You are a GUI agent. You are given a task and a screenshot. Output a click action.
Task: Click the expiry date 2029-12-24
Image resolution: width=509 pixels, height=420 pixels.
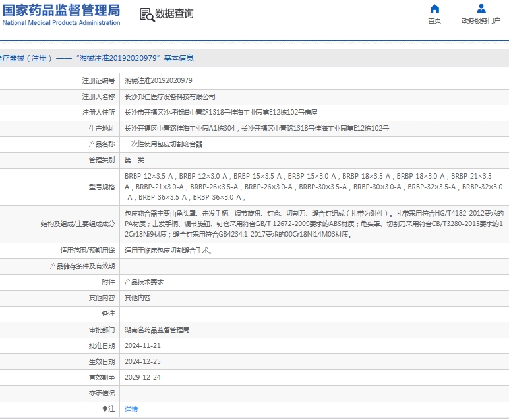(142, 378)
